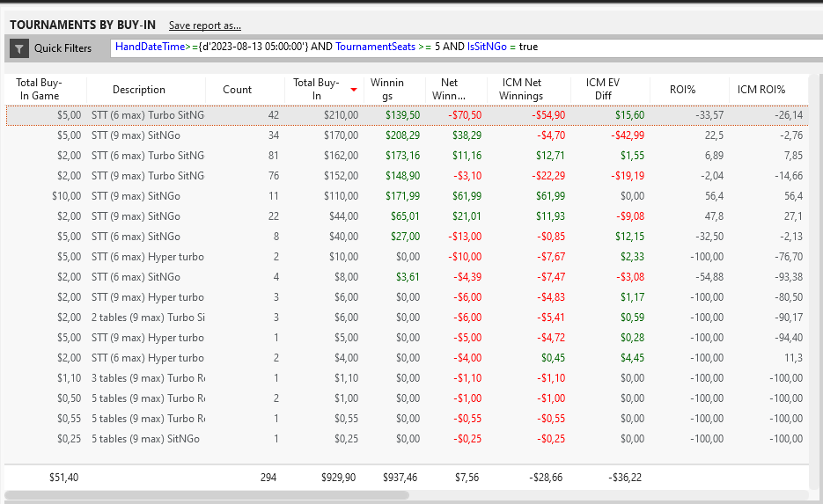Open the Save report as... link
Image resolution: width=823 pixels, height=504 pixels.
click(x=205, y=26)
